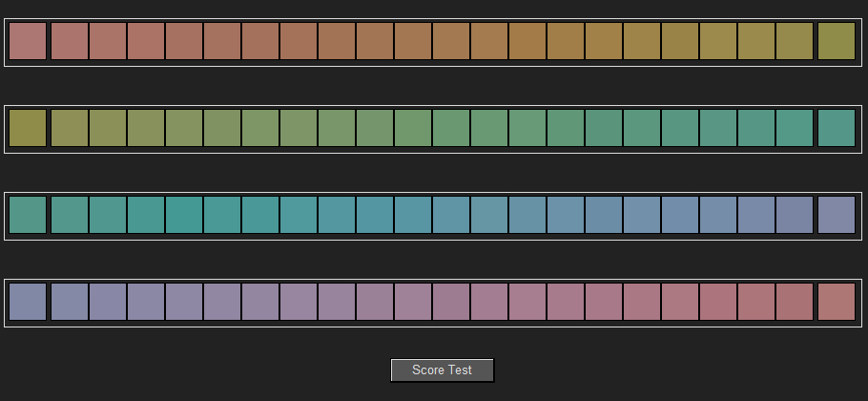The image size is (868, 401).
Task: Click the Score Test button
Action: pos(443,369)
